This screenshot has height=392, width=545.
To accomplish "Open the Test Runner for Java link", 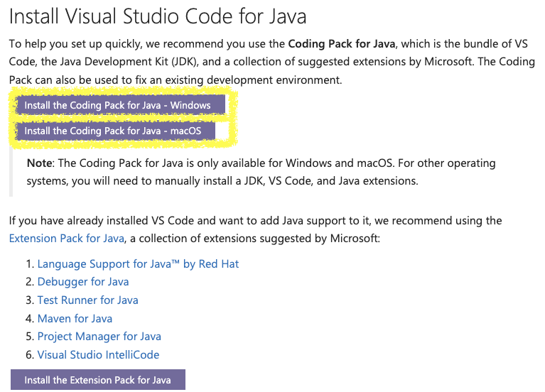I will (x=87, y=300).
